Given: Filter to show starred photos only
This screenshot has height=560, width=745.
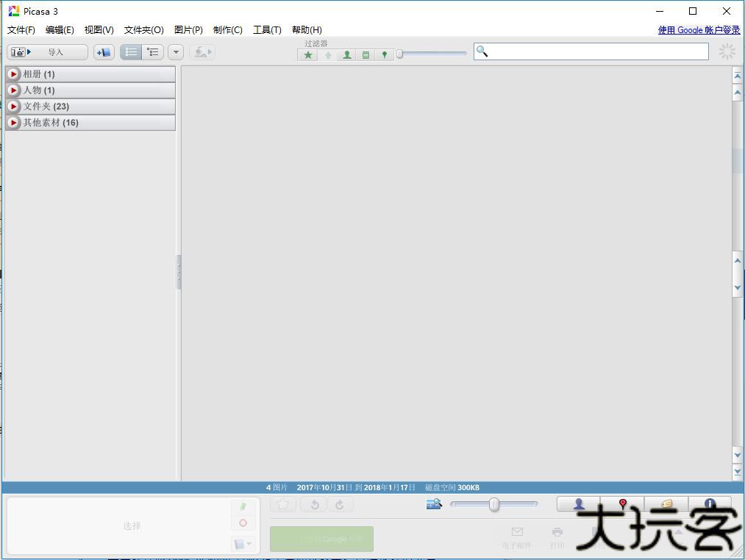Looking at the screenshot, I should 308,55.
